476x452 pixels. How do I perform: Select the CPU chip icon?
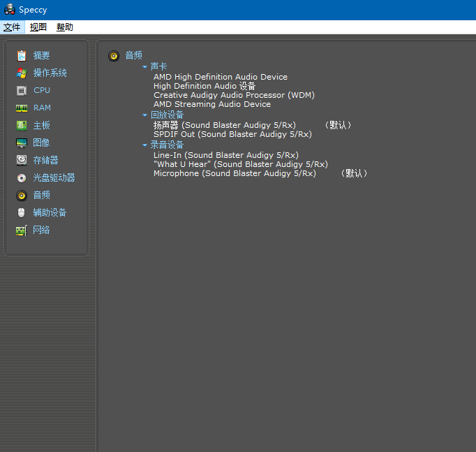point(22,90)
